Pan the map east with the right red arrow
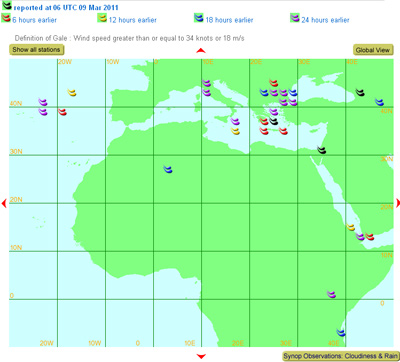400x362 pixels. point(398,203)
